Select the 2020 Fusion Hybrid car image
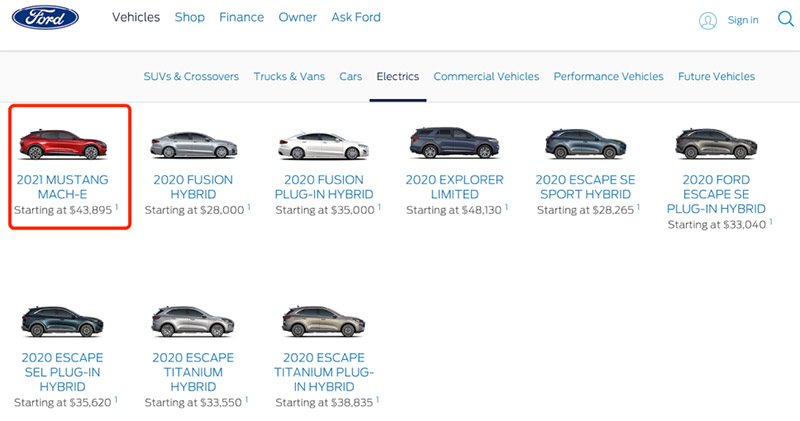The height and width of the screenshot is (421, 800). point(193,145)
